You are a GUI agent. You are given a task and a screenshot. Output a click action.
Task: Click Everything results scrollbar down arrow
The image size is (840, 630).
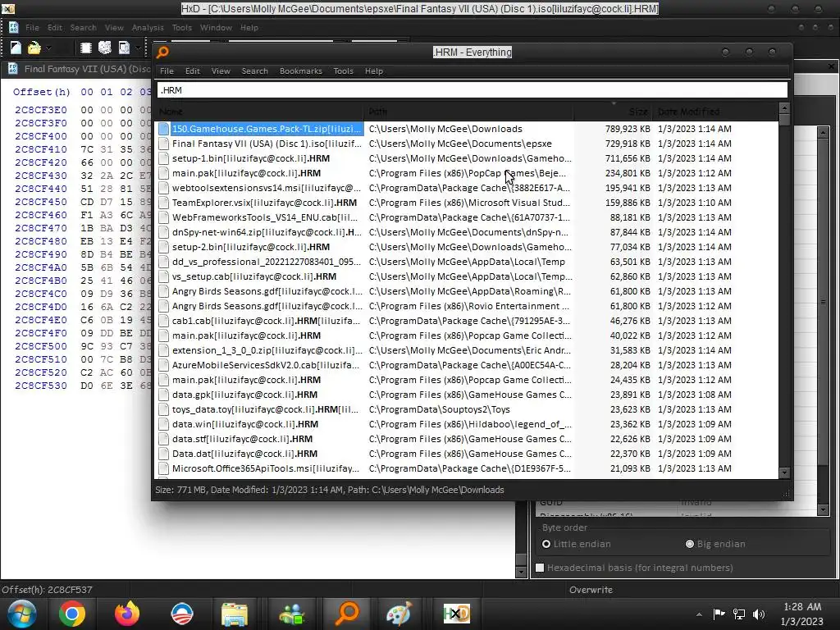(784, 472)
